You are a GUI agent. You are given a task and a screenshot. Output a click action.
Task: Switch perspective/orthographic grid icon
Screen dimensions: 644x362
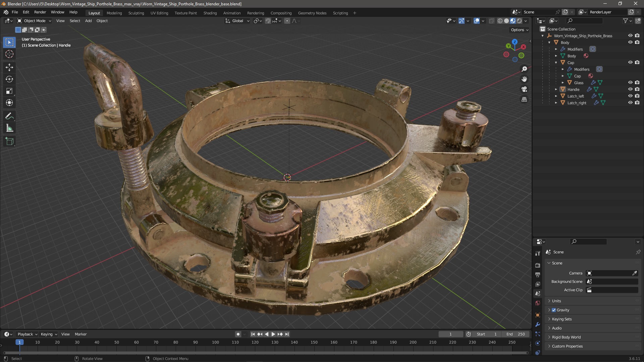point(524,99)
